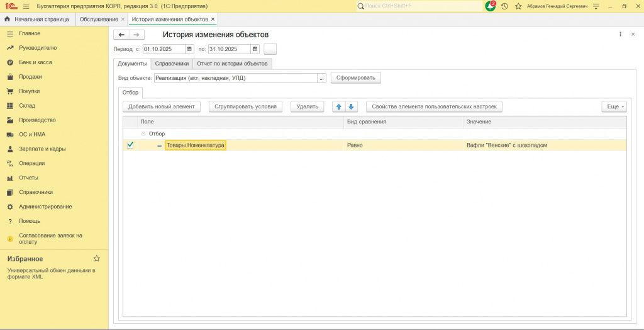Open period selection button after dates
Viewport: 644px width, 330px height.
[270, 49]
